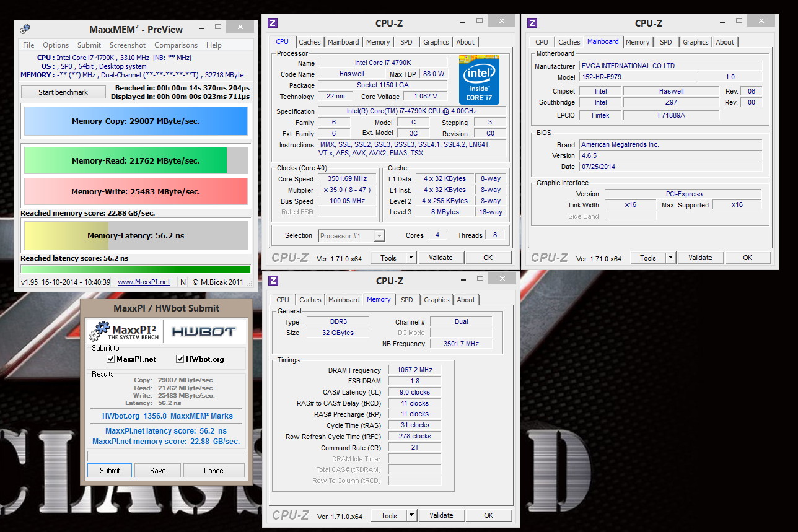The image size is (798, 532).
Task: Click the Link Width x16 value
Action: 631,205
